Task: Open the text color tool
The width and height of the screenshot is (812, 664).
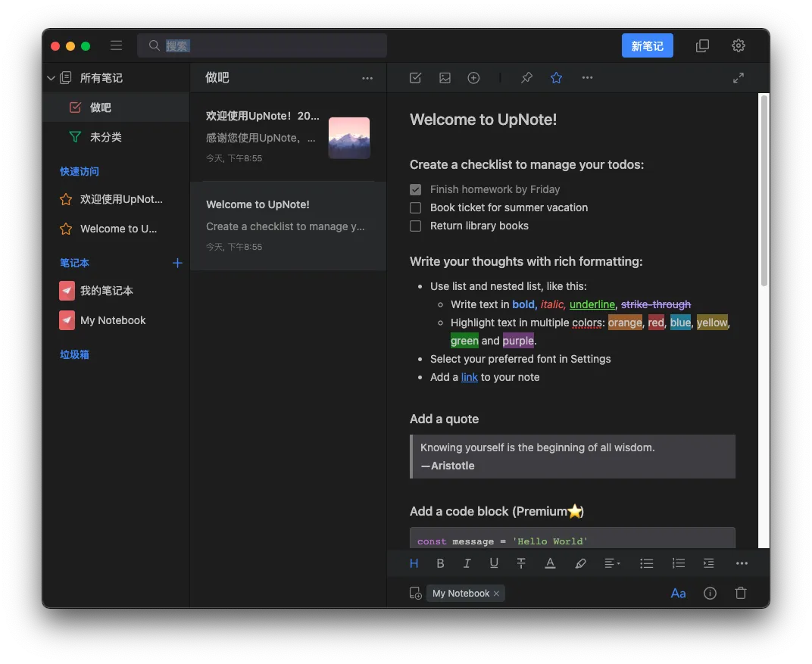Action: 550,563
